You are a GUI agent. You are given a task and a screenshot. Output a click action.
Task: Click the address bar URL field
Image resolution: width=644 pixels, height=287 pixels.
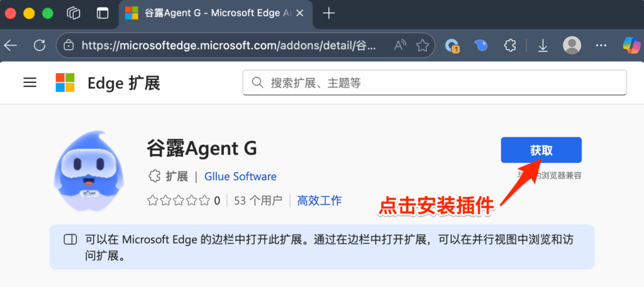pos(226,45)
